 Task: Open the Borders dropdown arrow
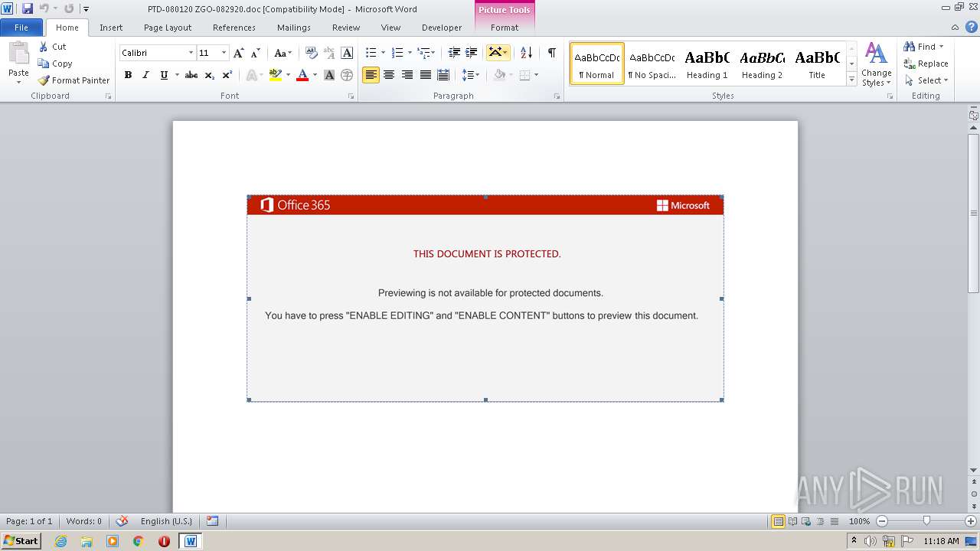coord(536,75)
